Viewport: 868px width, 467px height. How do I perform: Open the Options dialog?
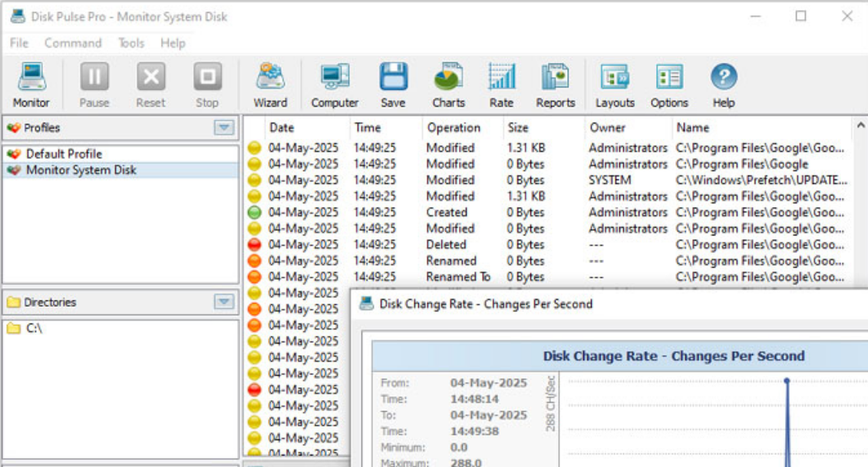tap(668, 83)
